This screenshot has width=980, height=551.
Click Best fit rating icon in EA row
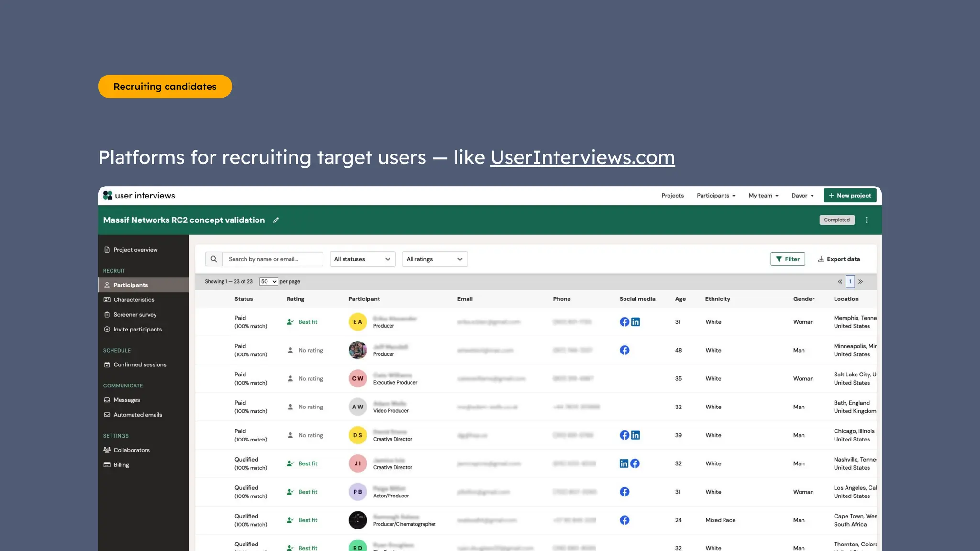tap(290, 322)
